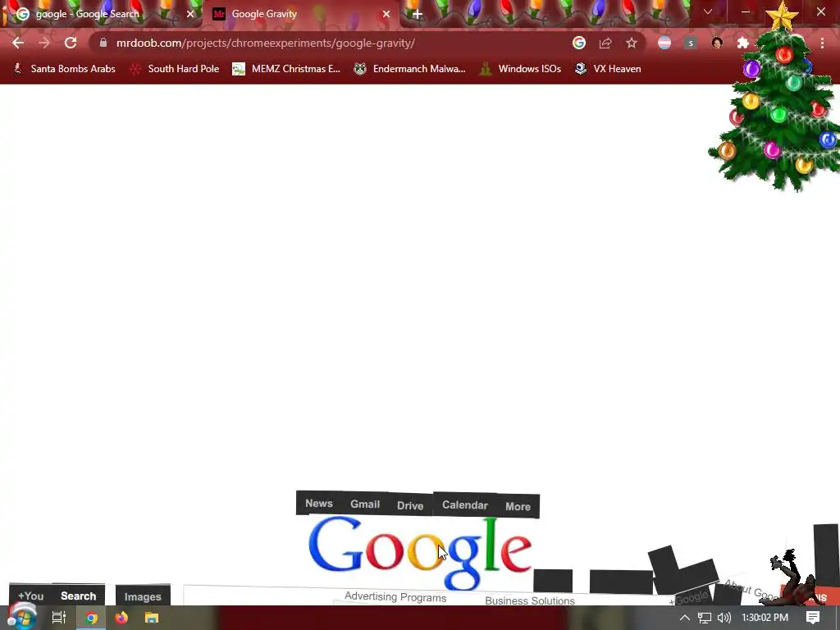Click the fallen Calendar menu item
The image size is (840, 630).
tap(464, 505)
